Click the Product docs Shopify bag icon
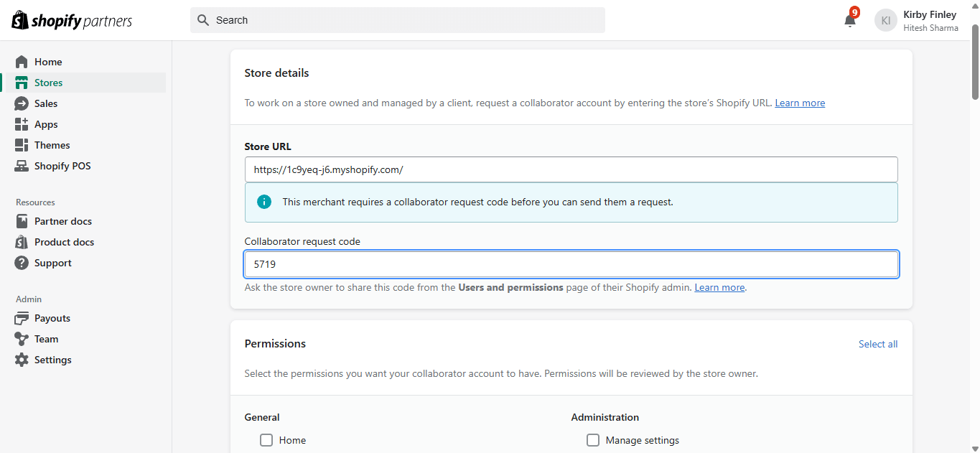Screen dimensions: 980x453 click(22, 242)
